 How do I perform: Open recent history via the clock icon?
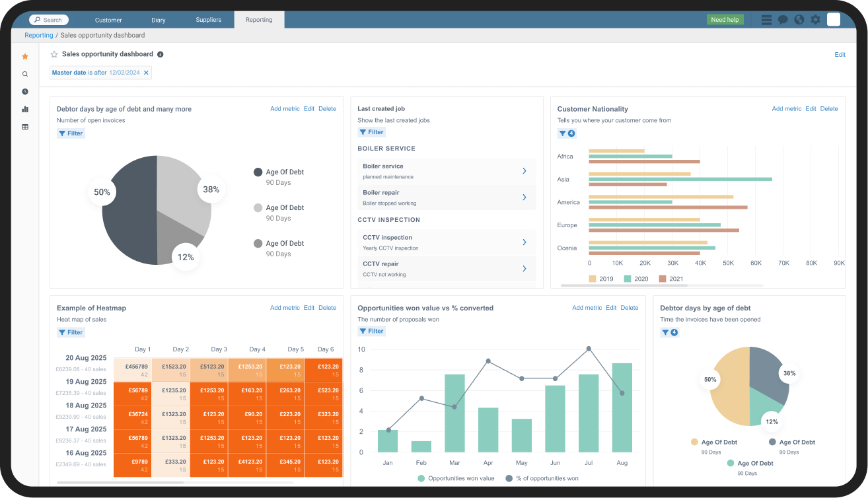click(x=24, y=91)
